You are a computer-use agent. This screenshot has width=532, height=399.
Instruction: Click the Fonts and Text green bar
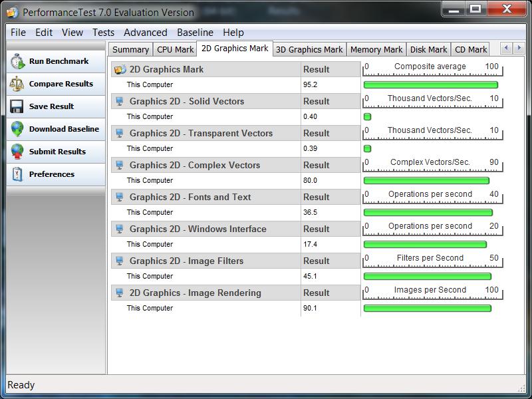[x=428, y=212]
